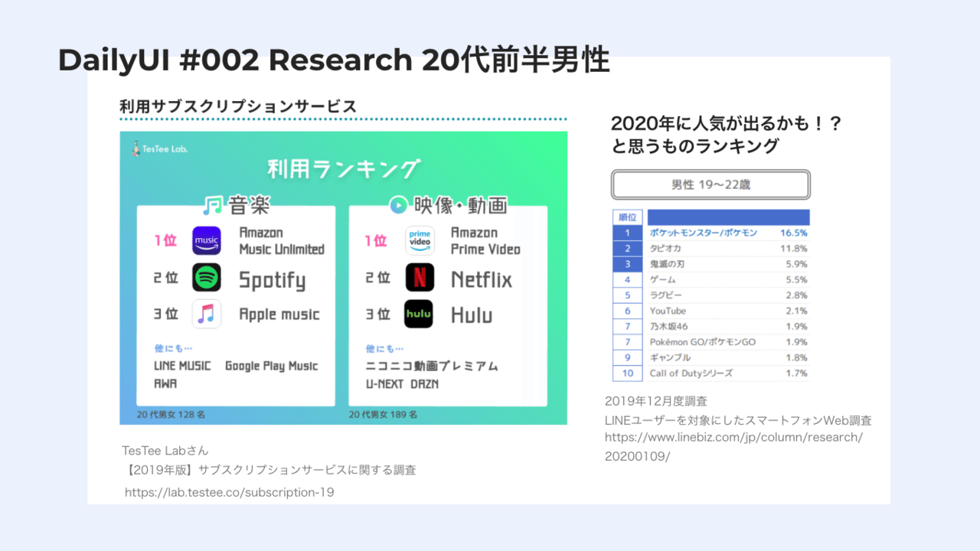Screen dimensions: 980x551
Task: Click the music note icon beside 音楽
Action: pos(212,205)
